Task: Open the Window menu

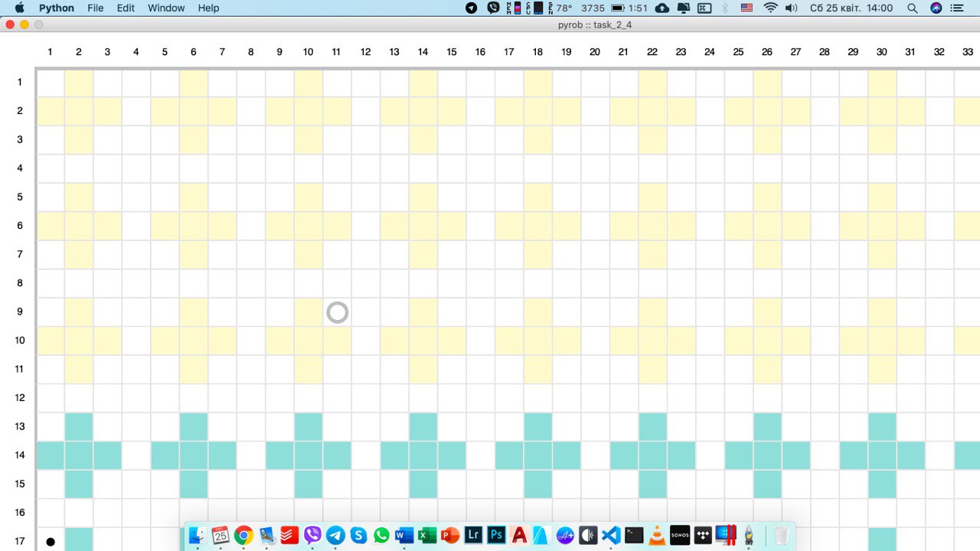Action: (x=166, y=8)
